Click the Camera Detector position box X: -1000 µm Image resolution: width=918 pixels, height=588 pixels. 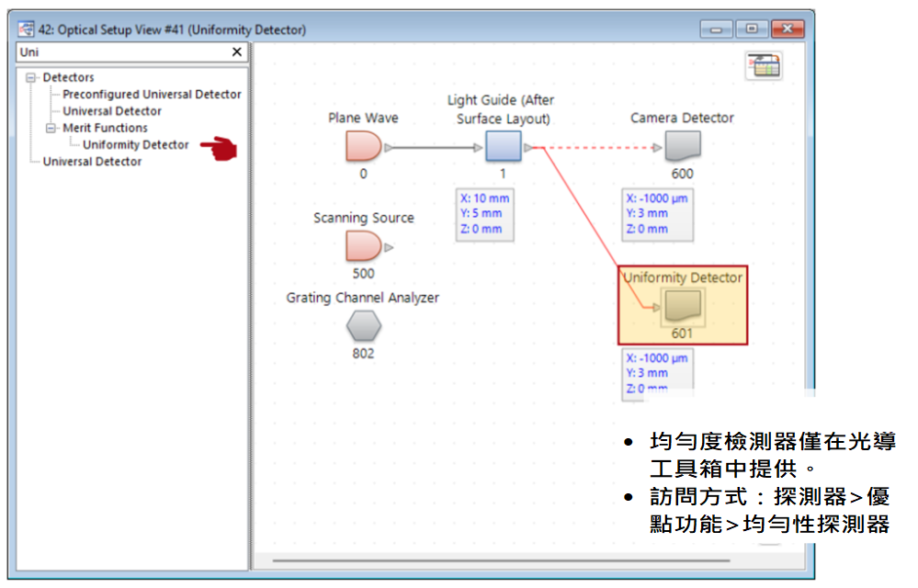tap(657, 214)
